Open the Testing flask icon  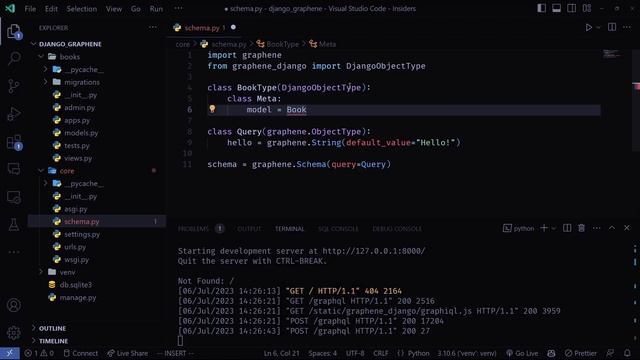14,224
